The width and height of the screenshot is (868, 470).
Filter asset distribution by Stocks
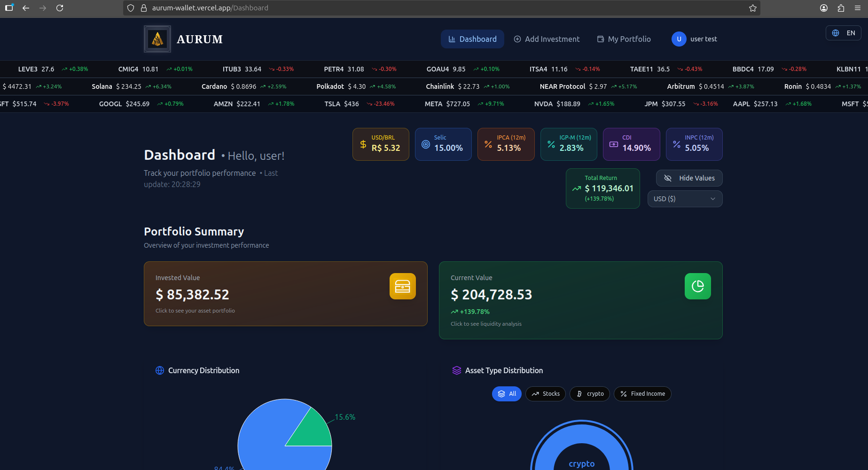pos(545,394)
